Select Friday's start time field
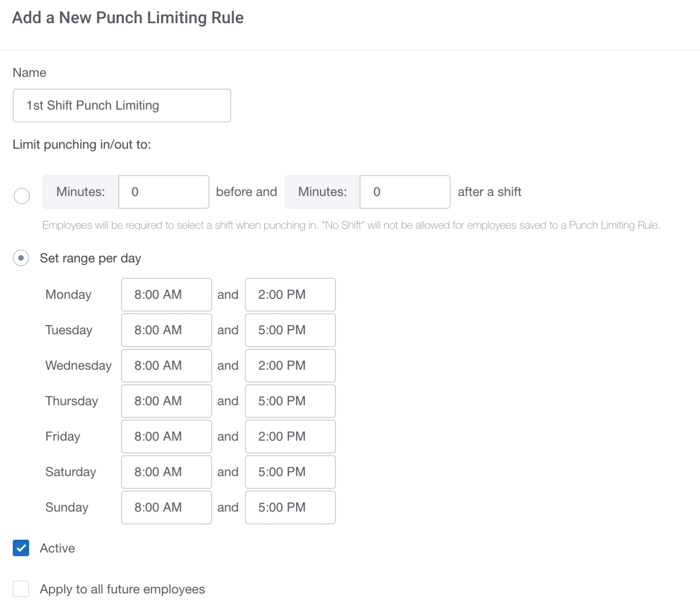Screen dimensions: 700x608 (166, 436)
